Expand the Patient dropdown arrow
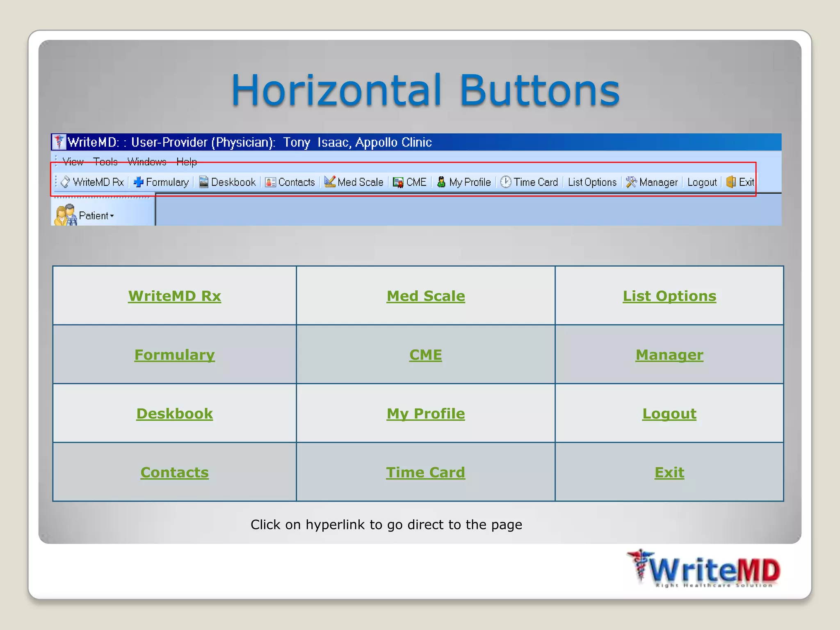Image resolution: width=840 pixels, height=630 pixels. tap(112, 216)
